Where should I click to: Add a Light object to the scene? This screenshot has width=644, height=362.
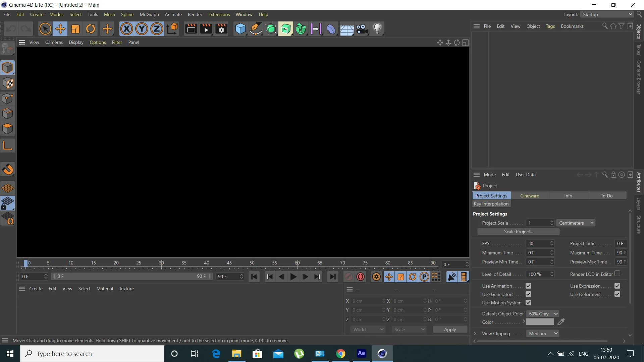click(x=377, y=29)
